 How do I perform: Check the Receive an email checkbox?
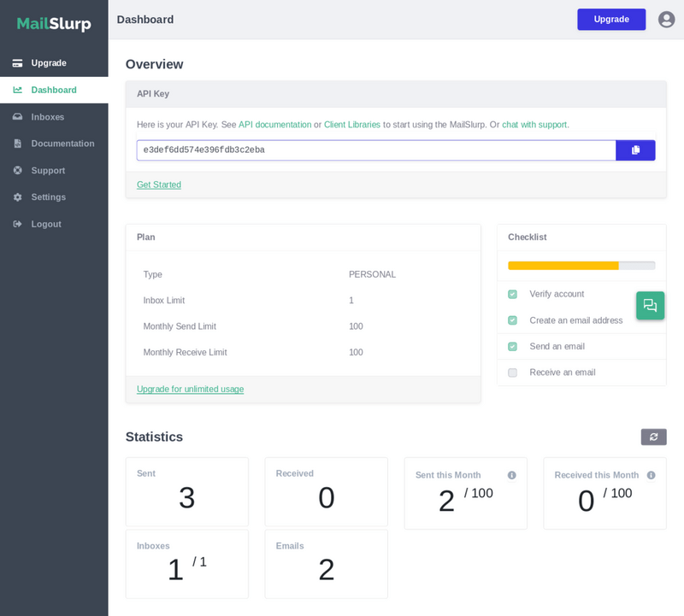(x=512, y=373)
